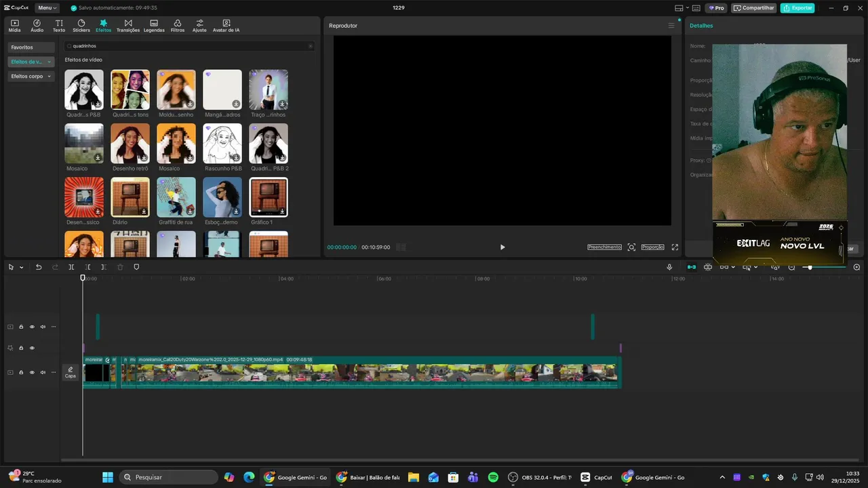The image size is (868, 488).
Task: Click the Pro upgrade button
Action: point(716,8)
